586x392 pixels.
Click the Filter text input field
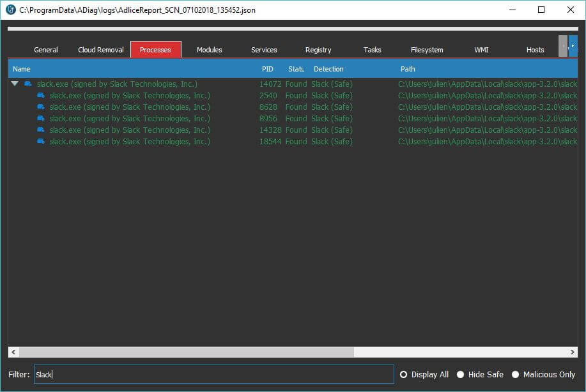pos(213,375)
